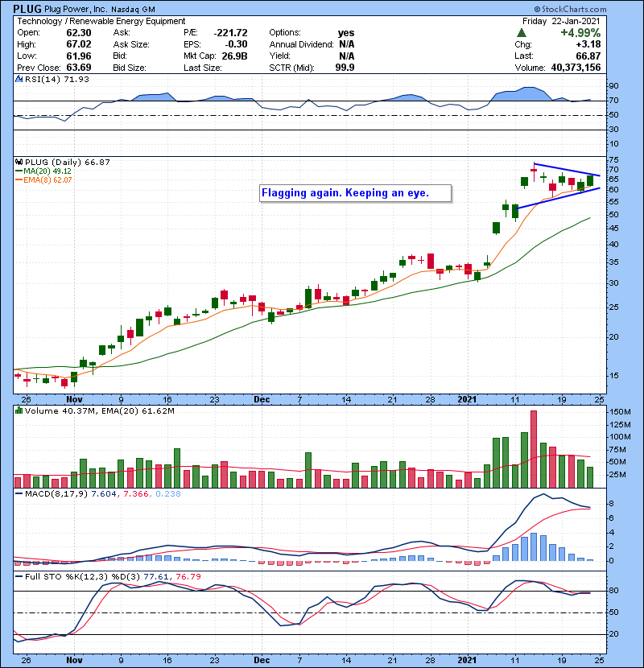Click the 'Plug Power, Inc.' company name
Image resolution: width=644 pixels, height=668 pixels.
[x=76, y=10]
